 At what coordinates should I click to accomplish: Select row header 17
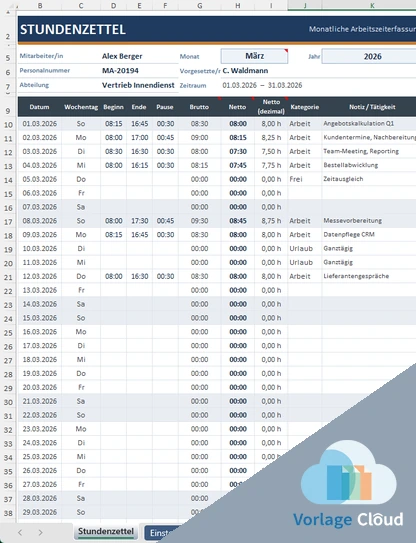[x=8, y=222]
